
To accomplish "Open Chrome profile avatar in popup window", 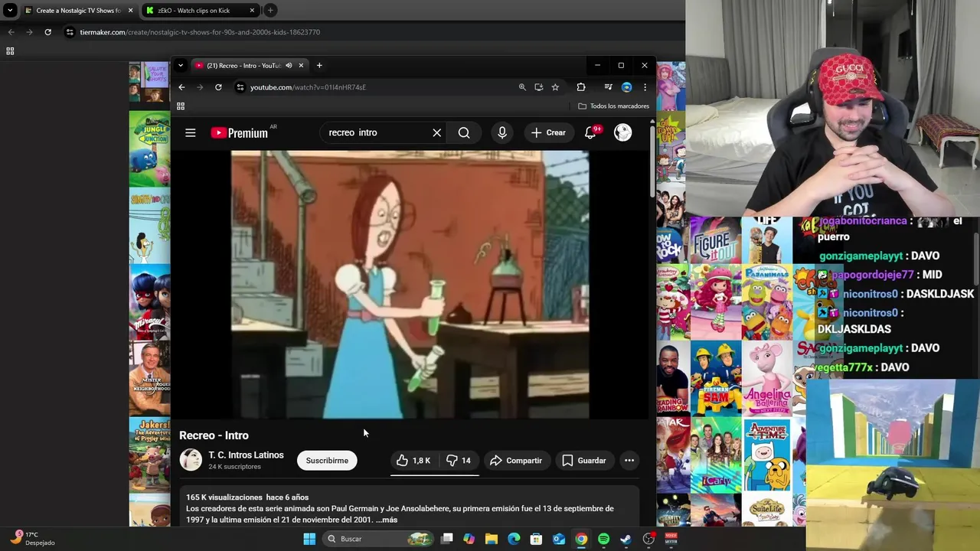I will click(626, 87).
